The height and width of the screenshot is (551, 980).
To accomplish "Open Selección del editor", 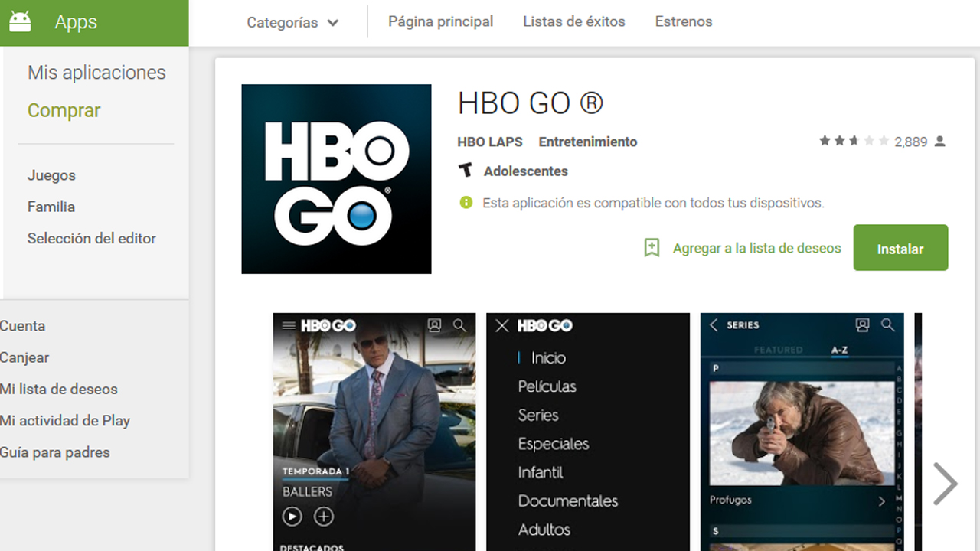I will (92, 238).
